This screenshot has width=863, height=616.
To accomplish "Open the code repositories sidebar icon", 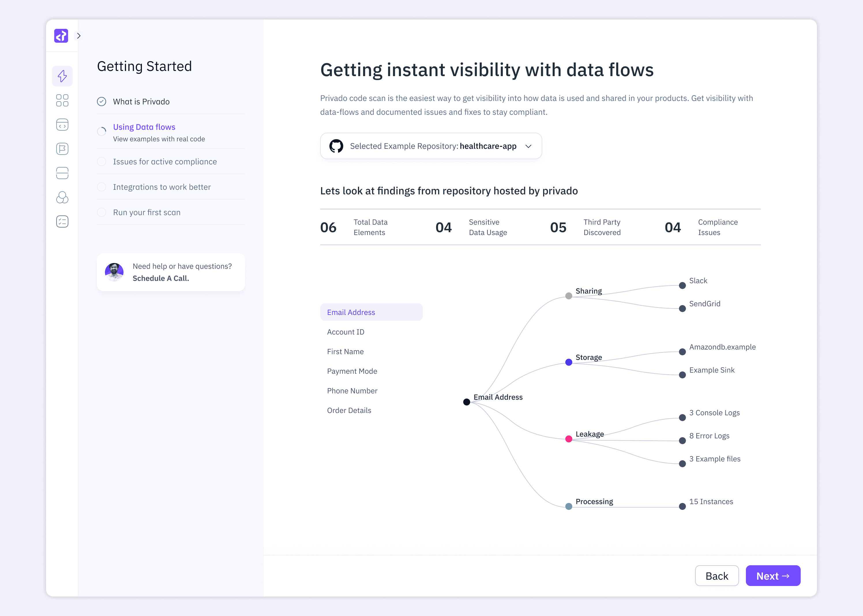I will tap(62, 125).
